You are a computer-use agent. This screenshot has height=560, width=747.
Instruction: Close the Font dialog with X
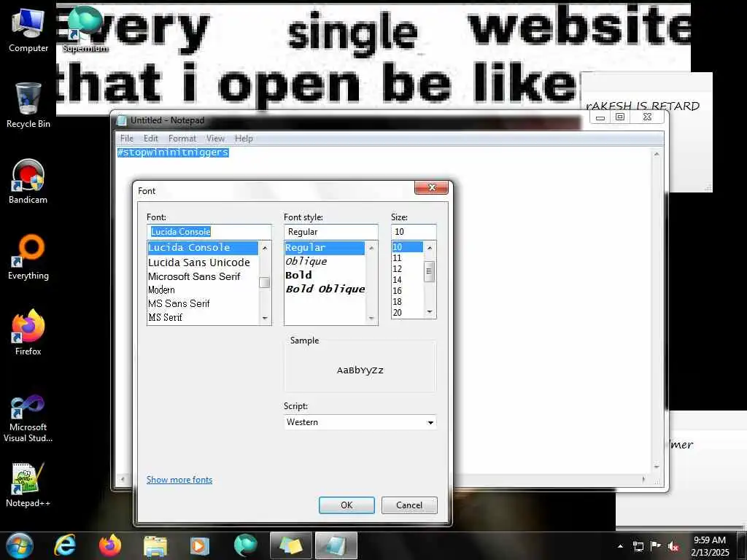coord(432,187)
